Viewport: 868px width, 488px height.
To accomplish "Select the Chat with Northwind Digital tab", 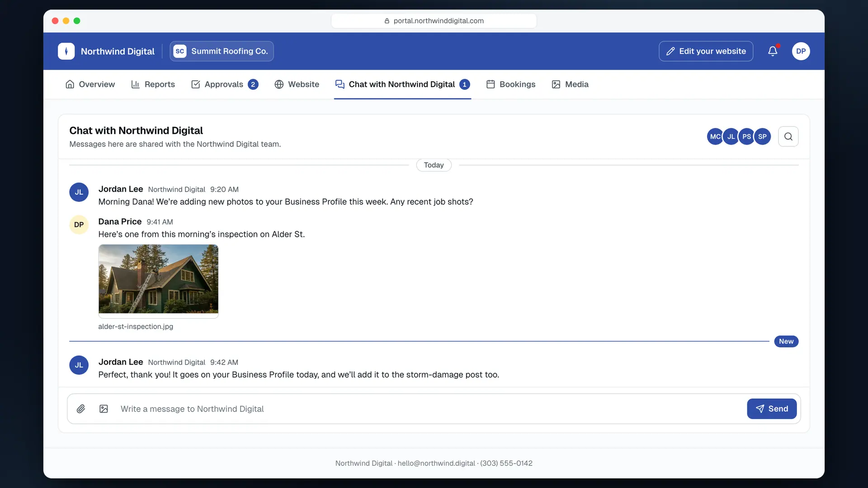I will 402,84.
